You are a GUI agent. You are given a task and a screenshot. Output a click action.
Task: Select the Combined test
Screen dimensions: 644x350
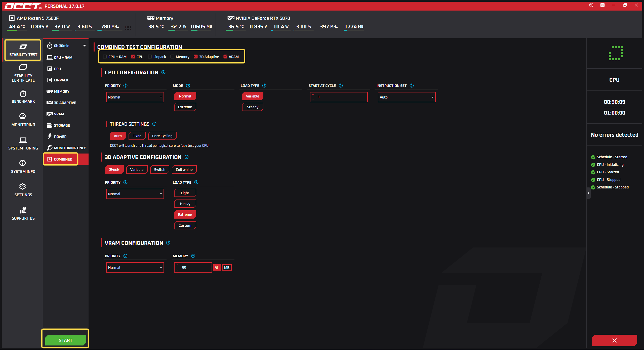click(66, 159)
